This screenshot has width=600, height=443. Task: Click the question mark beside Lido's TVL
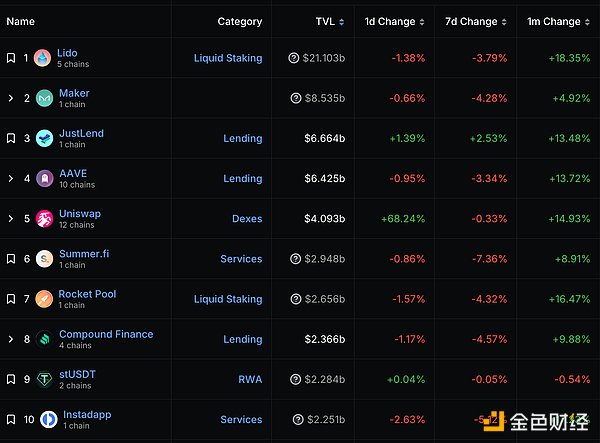pos(294,58)
